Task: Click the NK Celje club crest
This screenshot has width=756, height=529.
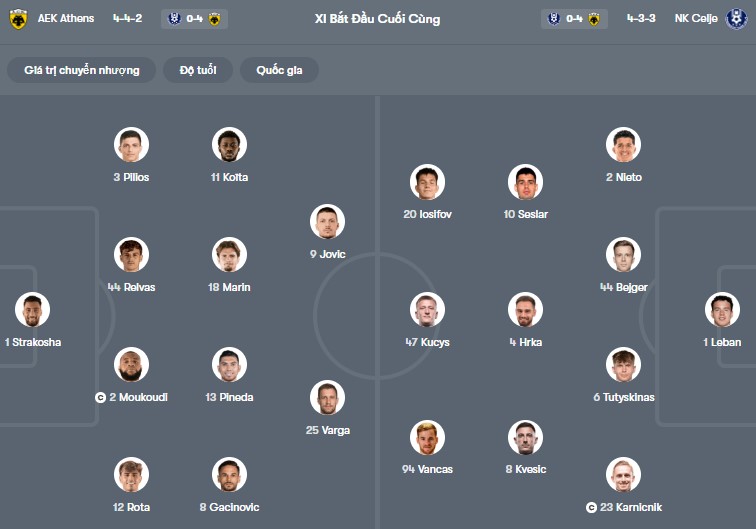Action: [x=736, y=19]
